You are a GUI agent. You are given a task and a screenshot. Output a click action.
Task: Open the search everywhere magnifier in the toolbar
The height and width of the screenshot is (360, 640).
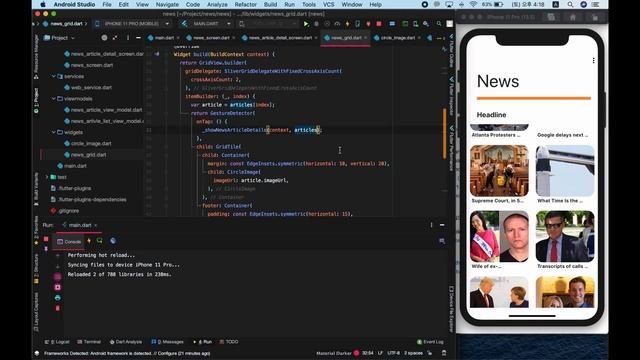click(439, 24)
